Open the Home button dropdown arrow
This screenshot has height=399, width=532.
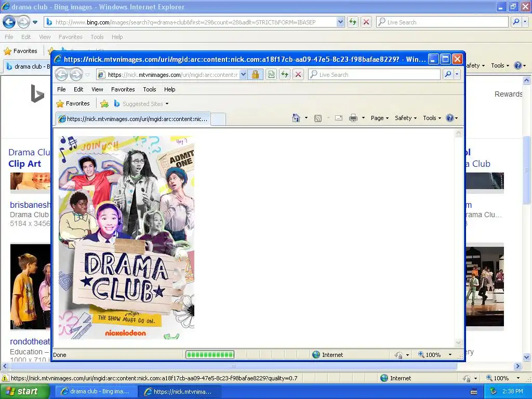tap(306, 118)
